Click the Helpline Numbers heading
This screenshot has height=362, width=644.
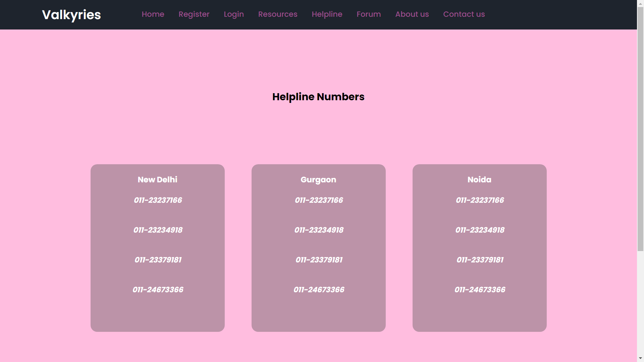pyautogui.click(x=318, y=97)
